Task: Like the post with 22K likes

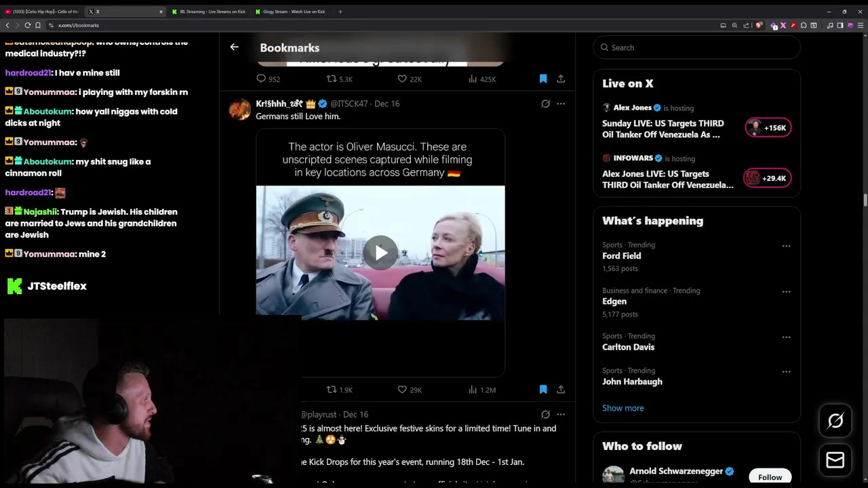Action: pyautogui.click(x=402, y=79)
